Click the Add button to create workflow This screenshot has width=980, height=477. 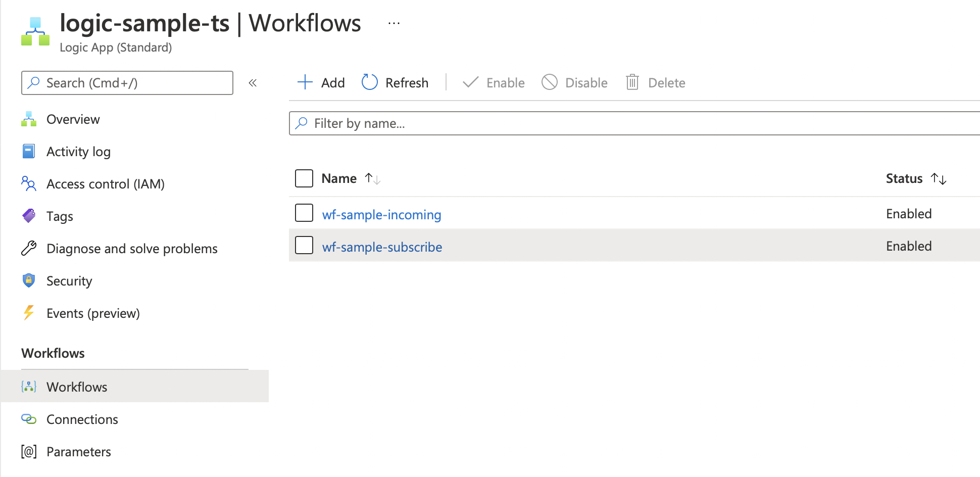tap(320, 82)
